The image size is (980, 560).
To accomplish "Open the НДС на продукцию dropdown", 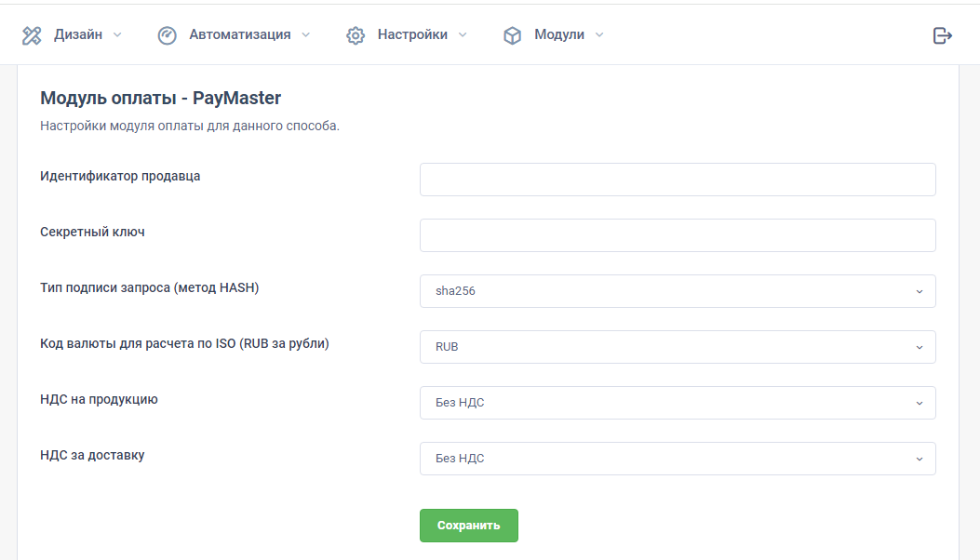I will point(677,403).
